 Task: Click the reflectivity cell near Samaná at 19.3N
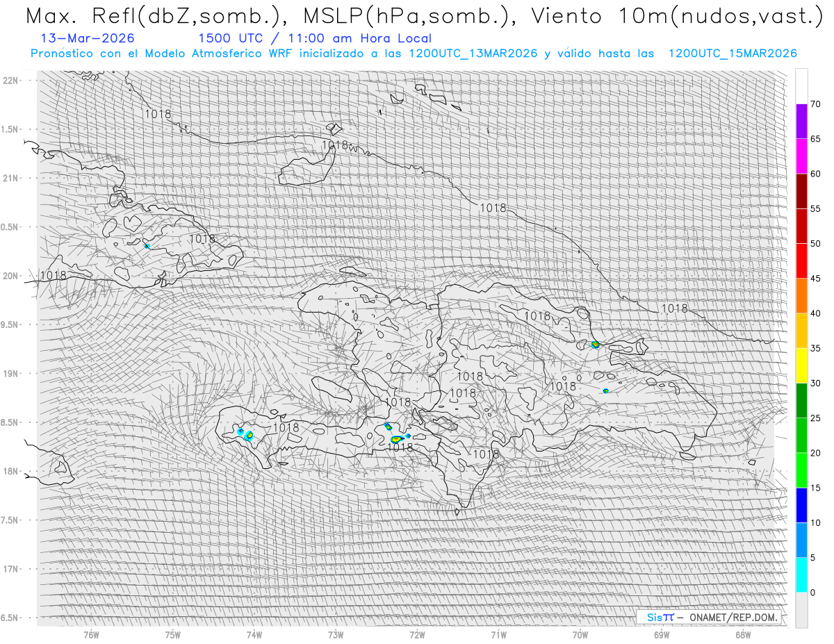[x=595, y=345]
